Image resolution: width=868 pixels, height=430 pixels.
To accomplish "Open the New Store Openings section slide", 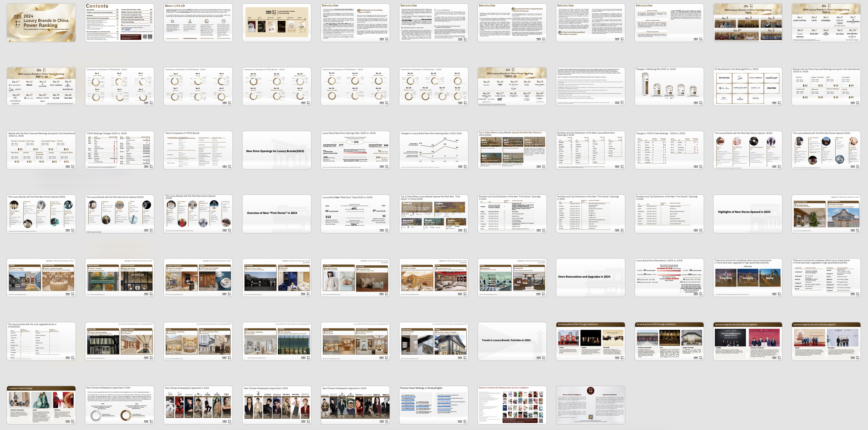I will (277, 150).
